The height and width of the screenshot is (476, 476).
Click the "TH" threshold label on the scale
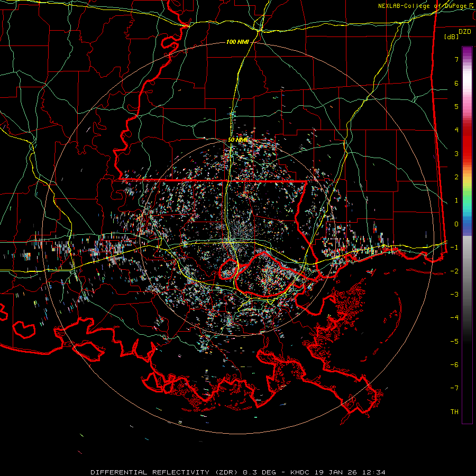(x=454, y=412)
